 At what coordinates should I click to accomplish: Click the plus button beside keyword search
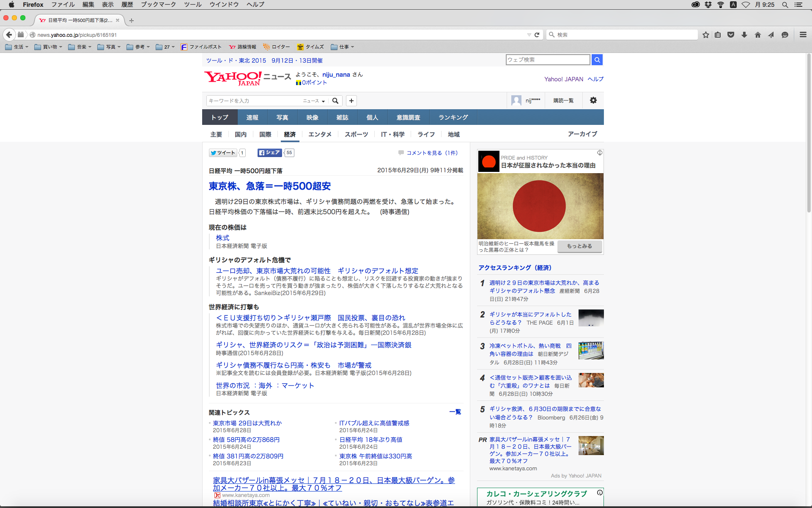[351, 101]
